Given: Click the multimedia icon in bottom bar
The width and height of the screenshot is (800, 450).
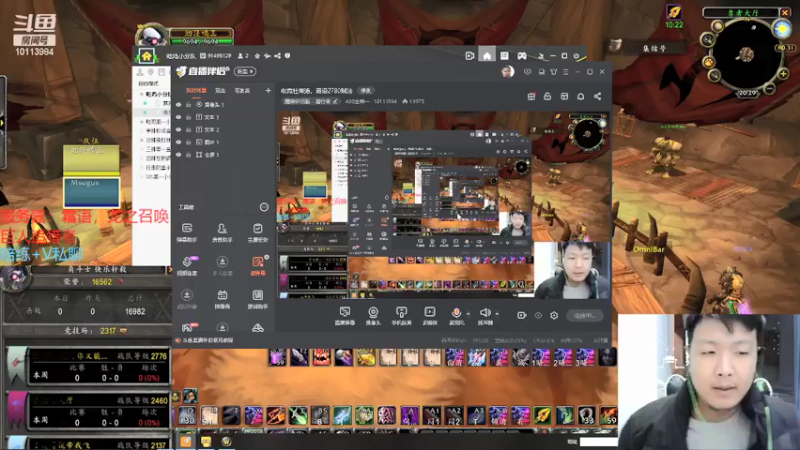Looking at the screenshot, I should [x=430, y=315].
